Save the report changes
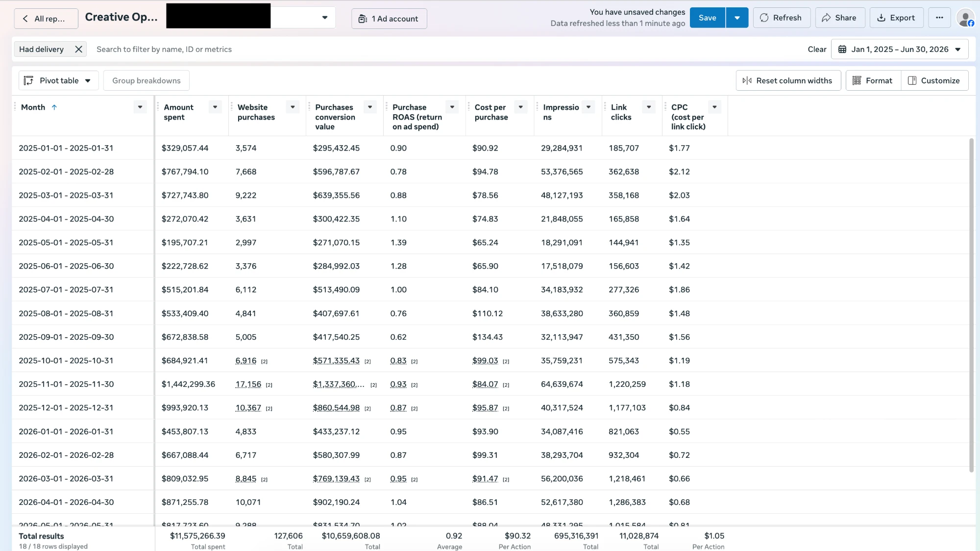Viewport: 980px width, 551px height. pyautogui.click(x=707, y=18)
